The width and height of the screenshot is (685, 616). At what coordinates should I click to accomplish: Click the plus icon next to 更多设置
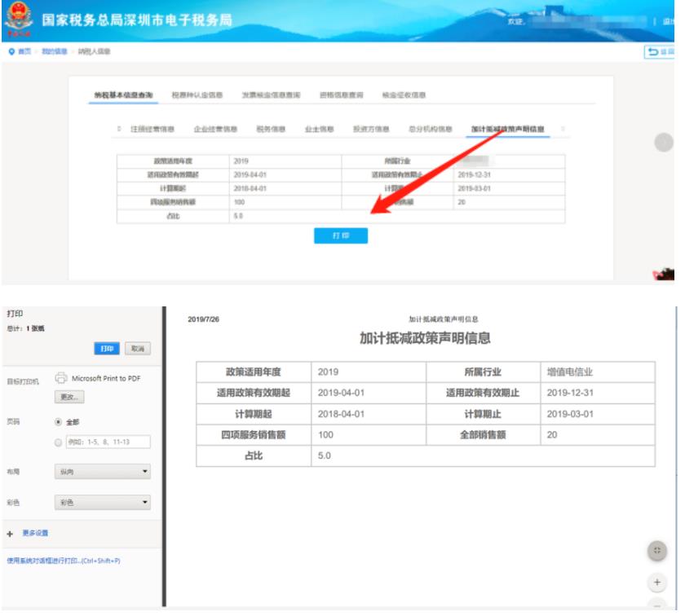coord(10,533)
